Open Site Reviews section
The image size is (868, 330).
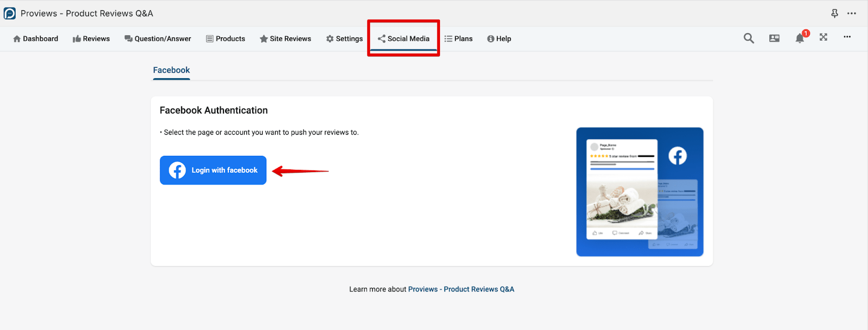(x=285, y=39)
